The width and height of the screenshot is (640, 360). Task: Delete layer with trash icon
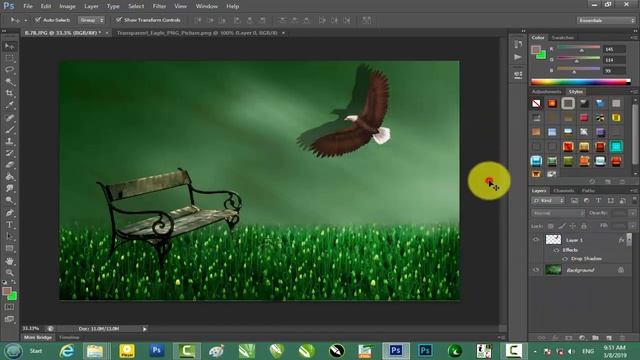point(622,338)
